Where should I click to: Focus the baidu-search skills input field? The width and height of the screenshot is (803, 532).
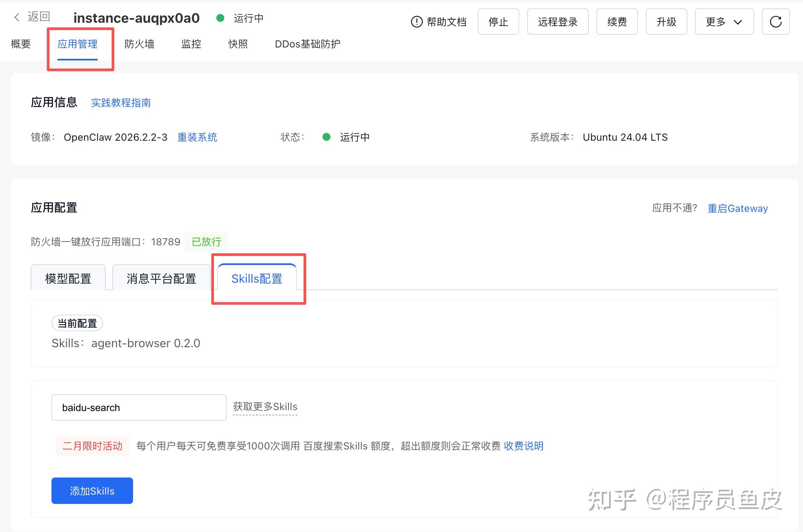pos(138,407)
